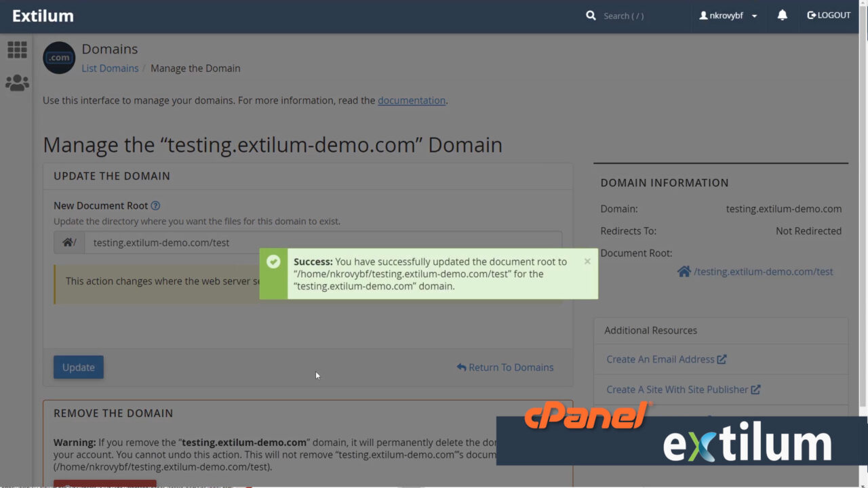Click the home icon beside the document root path
Viewport: 868px width, 488px height.
[684, 271]
